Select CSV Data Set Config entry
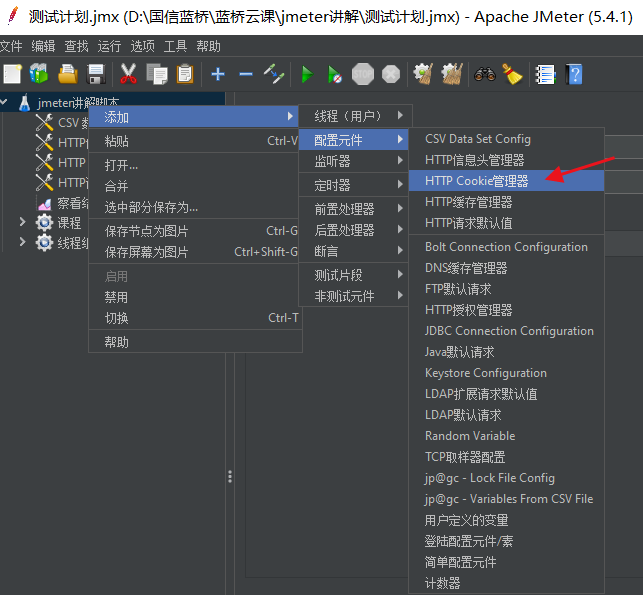This screenshot has width=643, height=595. pos(506,139)
